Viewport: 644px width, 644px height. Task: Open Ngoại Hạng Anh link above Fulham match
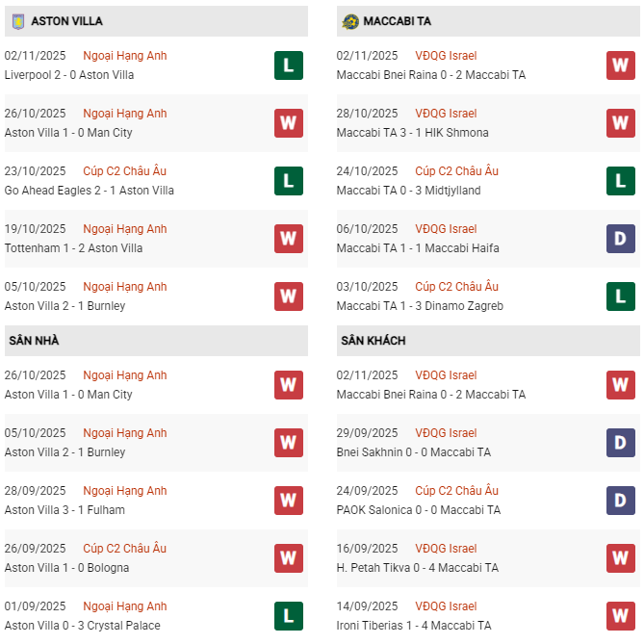point(124,491)
